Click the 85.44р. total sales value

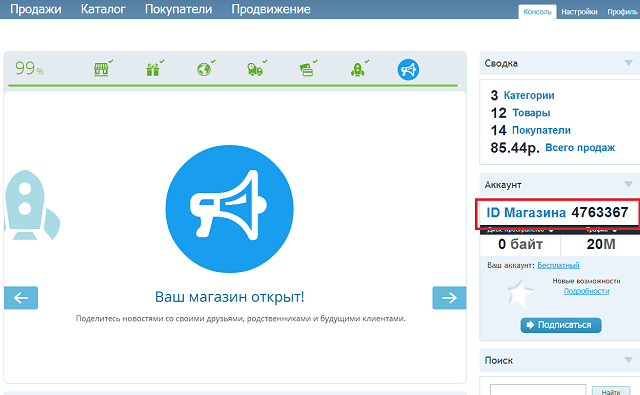click(x=515, y=148)
